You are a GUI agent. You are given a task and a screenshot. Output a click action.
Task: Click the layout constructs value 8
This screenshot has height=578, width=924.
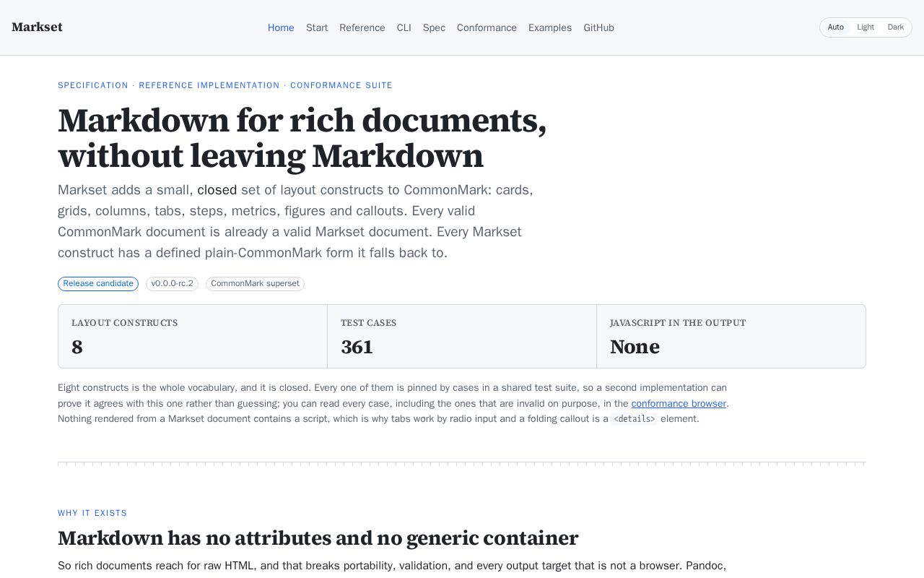tap(77, 347)
